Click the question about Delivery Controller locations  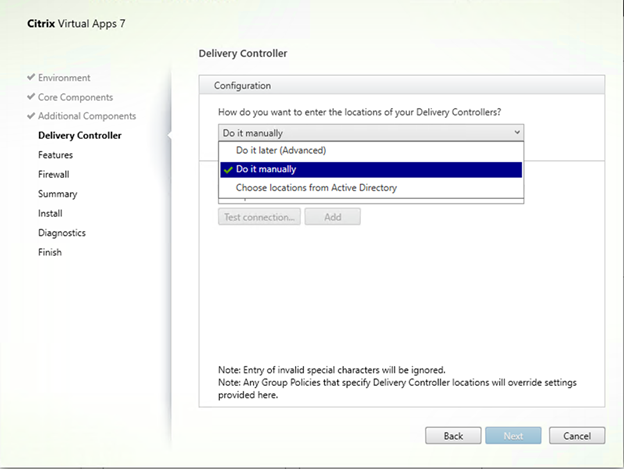[359, 112]
